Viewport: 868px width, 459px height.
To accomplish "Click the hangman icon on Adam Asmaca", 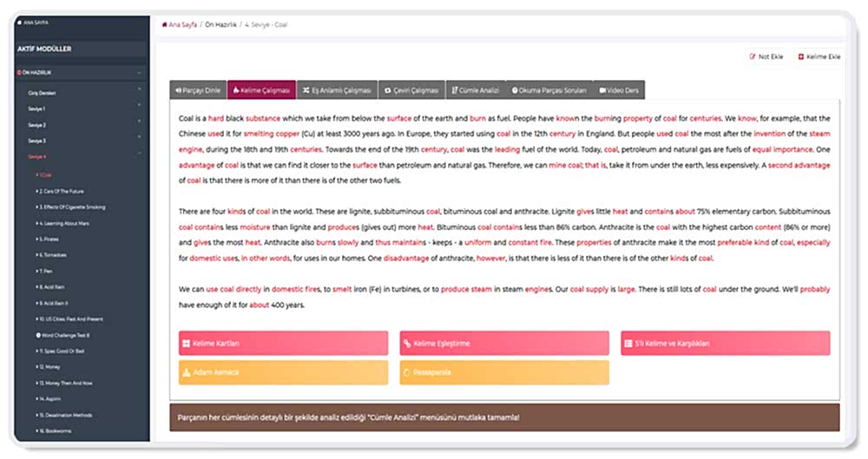I will pos(186,372).
